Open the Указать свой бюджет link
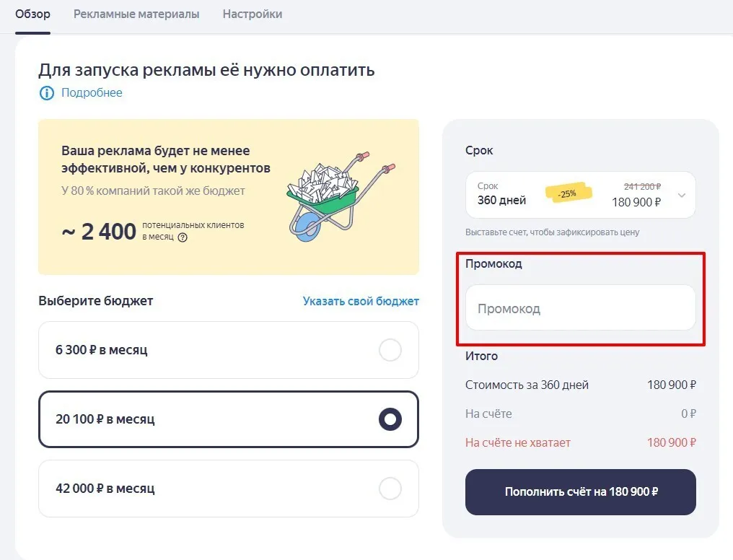733x560 pixels. [x=361, y=301]
